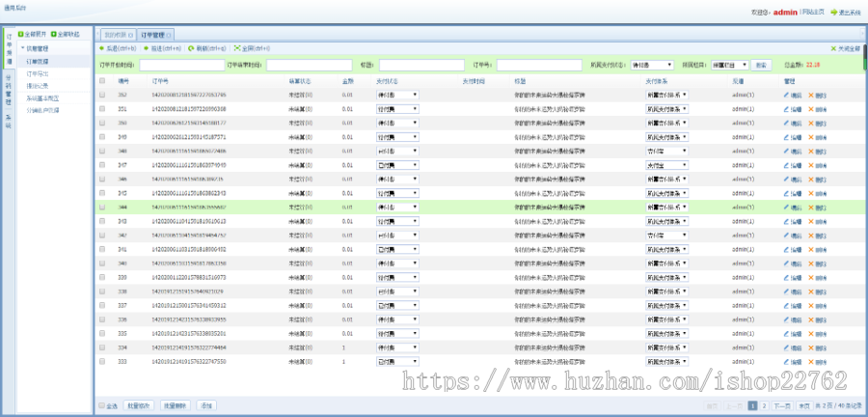Toggle the header select-all checkbox
The width and height of the screenshot is (868, 417).
tap(102, 81)
